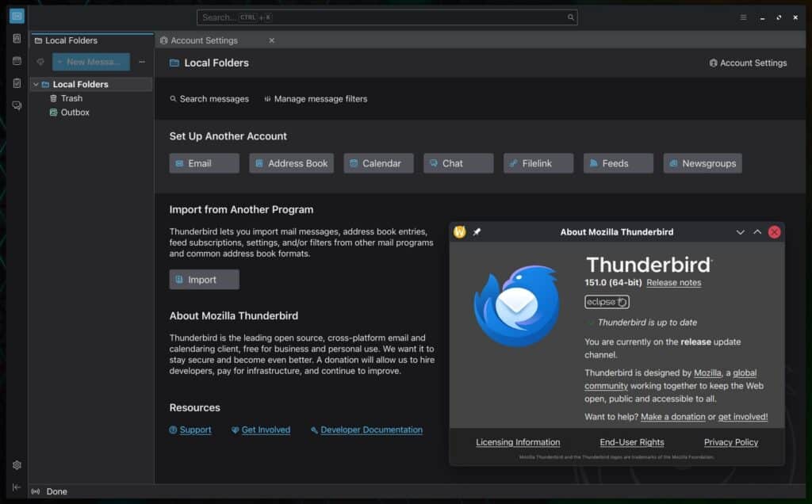Open Developer Documentation link

pyautogui.click(x=371, y=430)
